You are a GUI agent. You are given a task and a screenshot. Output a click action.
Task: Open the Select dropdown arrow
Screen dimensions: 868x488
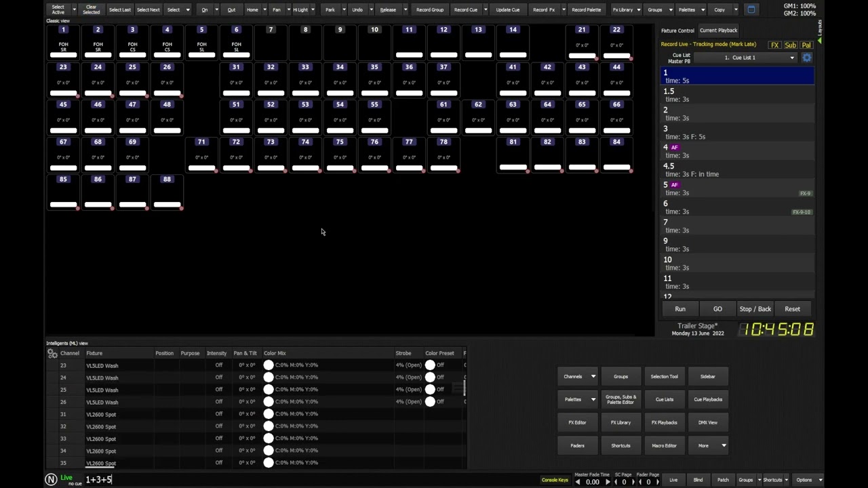pyautogui.click(x=188, y=9)
